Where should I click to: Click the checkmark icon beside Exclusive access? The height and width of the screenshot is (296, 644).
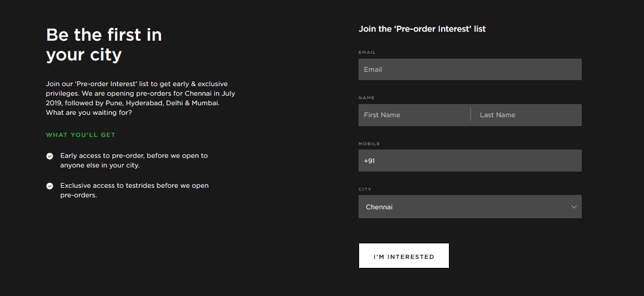(x=50, y=186)
